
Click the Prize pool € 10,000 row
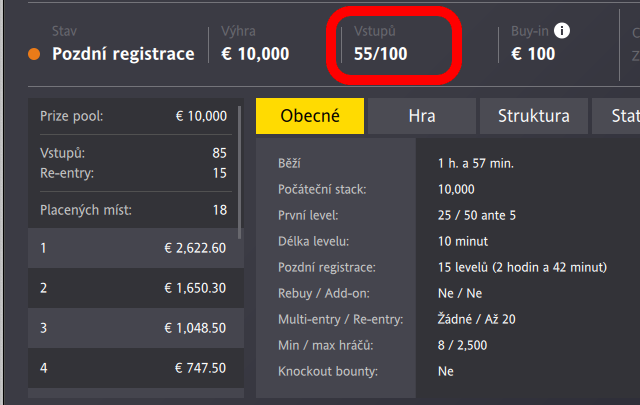[x=133, y=116]
